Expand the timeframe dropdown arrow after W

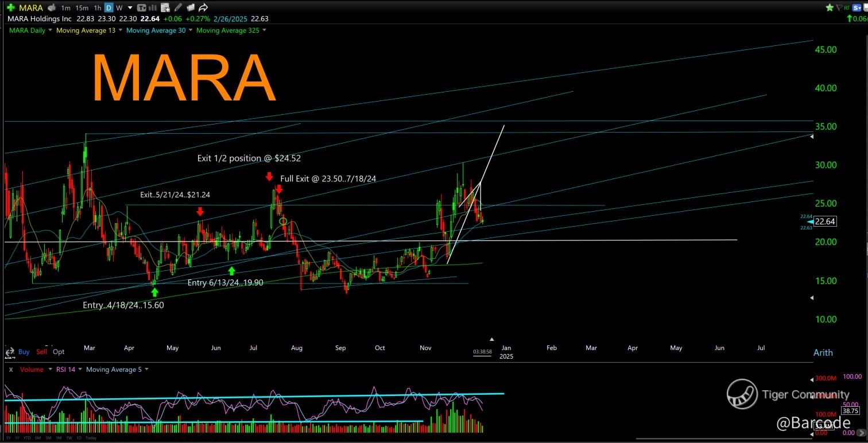coord(130,8)
